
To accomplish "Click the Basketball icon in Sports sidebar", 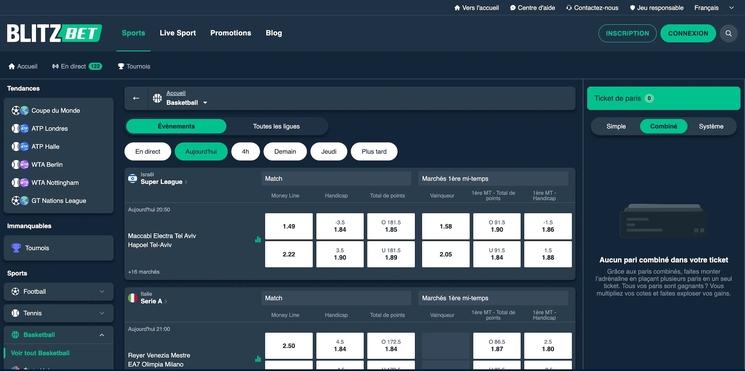I will pos(15,335).
